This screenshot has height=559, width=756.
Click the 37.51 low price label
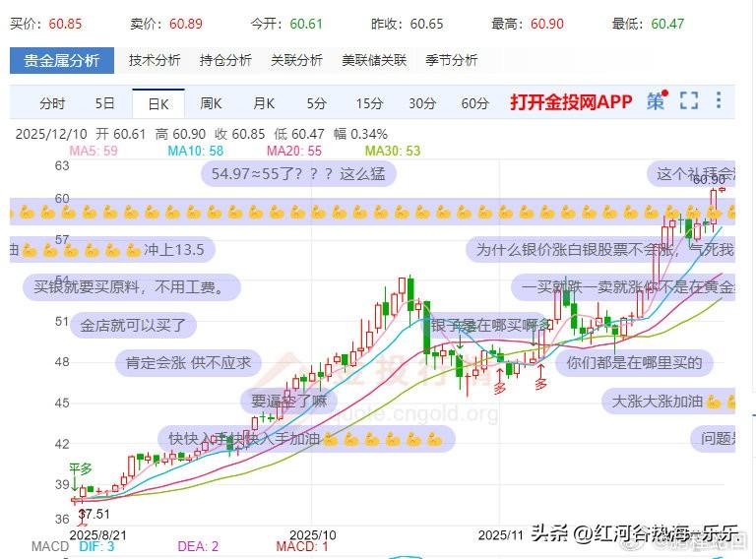point(94,514)
